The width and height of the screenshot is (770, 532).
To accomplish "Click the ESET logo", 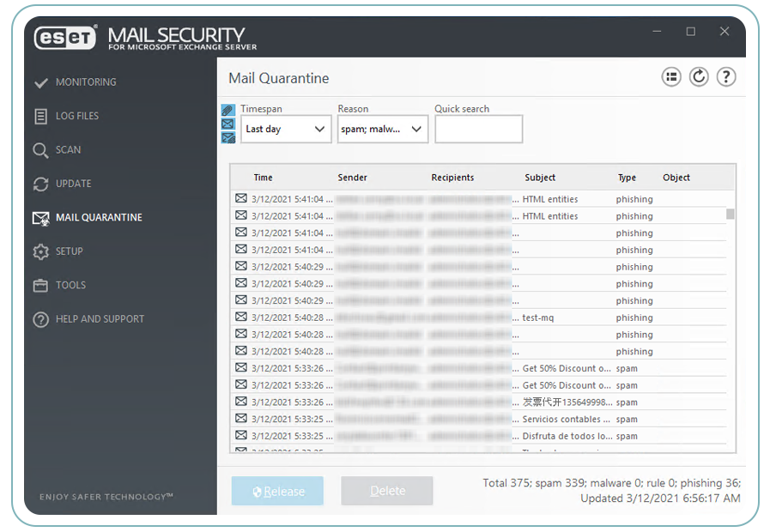I will (65, 37).
